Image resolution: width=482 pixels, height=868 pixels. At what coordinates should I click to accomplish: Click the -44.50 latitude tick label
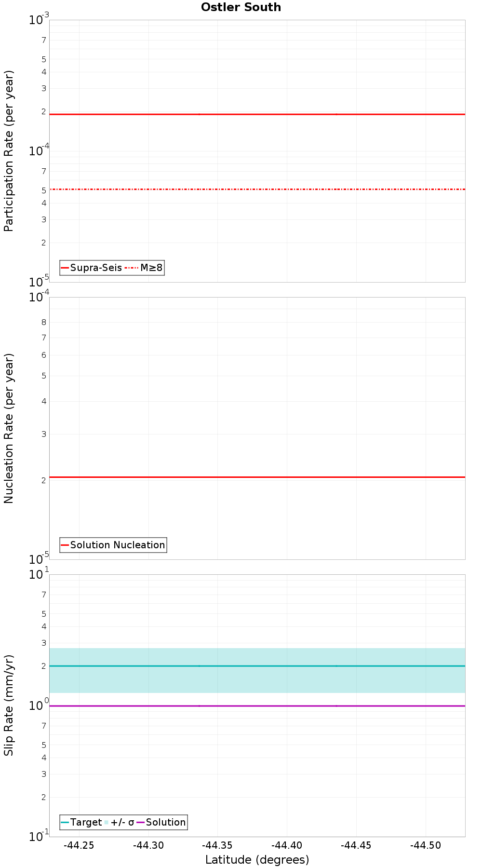pyautogui.click(x=426, y=845)
